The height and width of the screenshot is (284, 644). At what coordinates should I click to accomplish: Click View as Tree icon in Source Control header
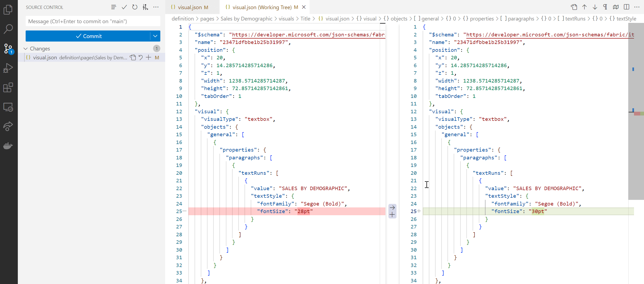click(114, 7)
